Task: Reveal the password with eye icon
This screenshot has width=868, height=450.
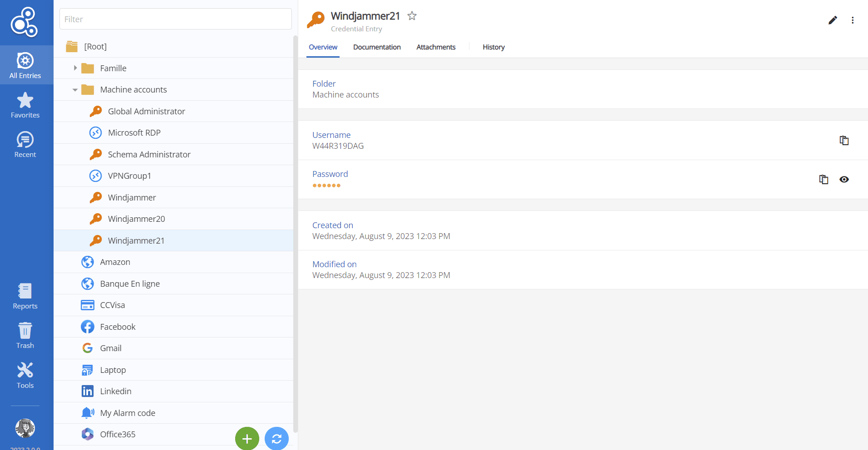Action: click(x=844, y=180)
